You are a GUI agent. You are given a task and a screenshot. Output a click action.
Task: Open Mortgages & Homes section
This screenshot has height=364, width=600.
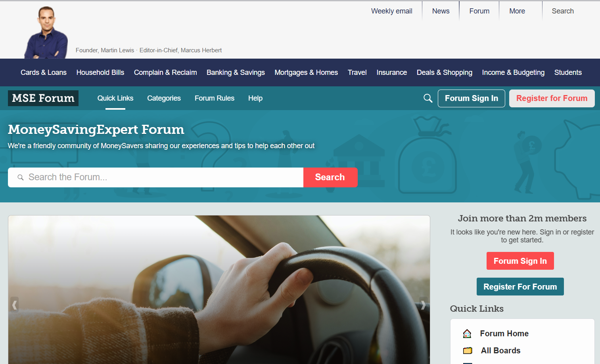tap(306, 72)
